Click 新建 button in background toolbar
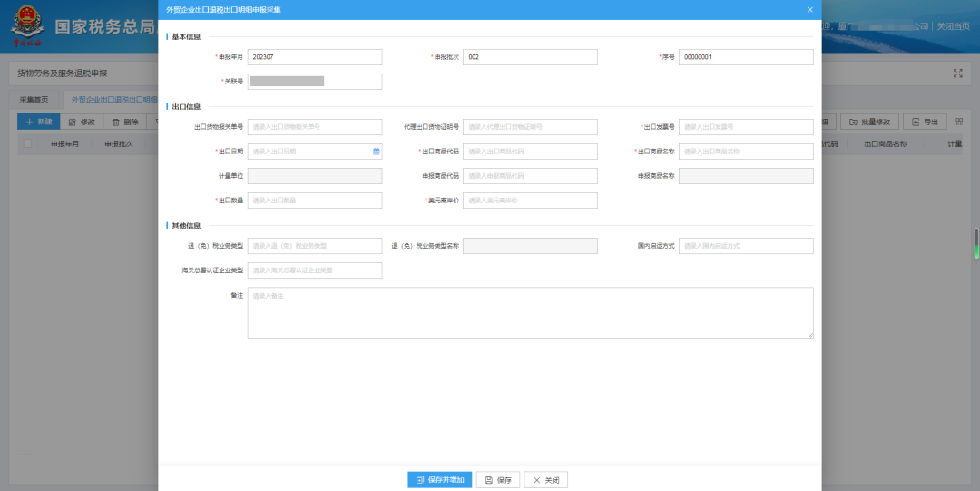Image resolution: width=980 pixels, height=491 pixels. pos(38,122)
